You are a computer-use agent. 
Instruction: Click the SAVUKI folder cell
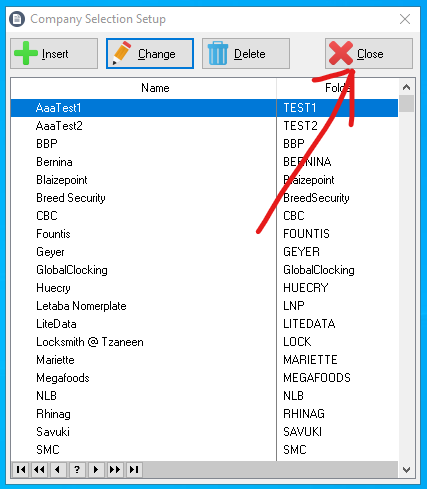click(303, 432)
